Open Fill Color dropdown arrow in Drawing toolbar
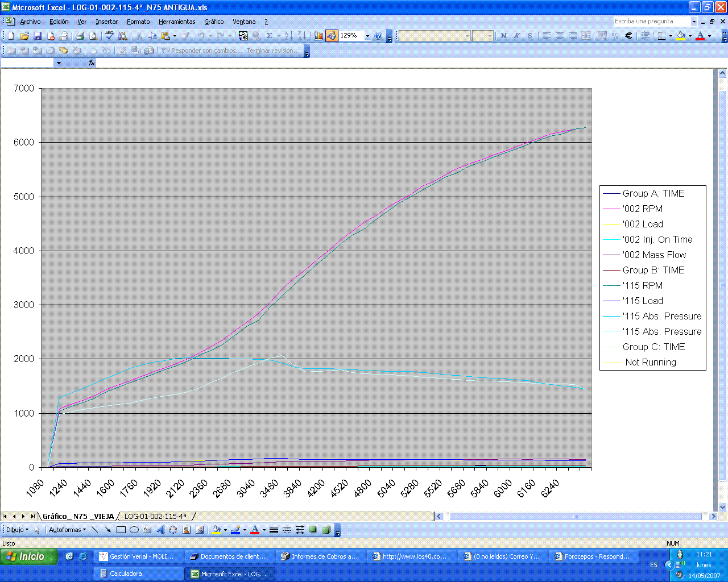The height and width of the screenshot is (582, 728). pos(225,530)
